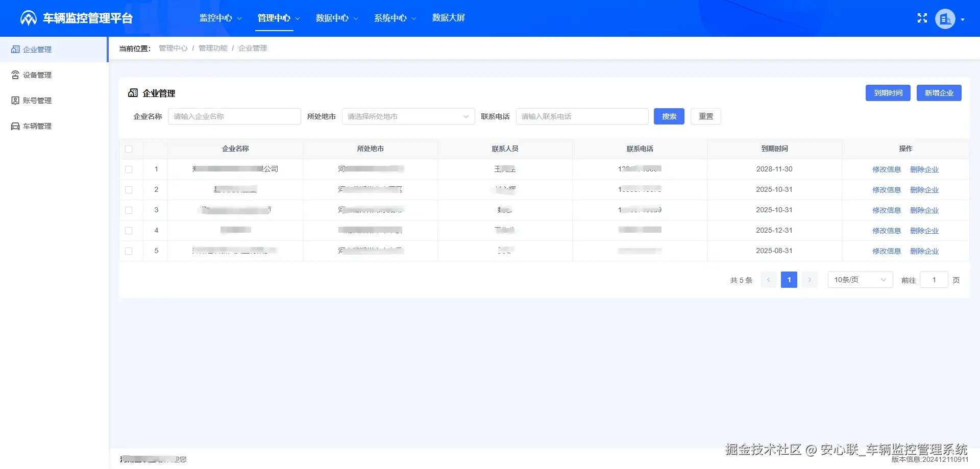980x469 pixels.
Task: Check the checkbox for row 3
Action: (x=129, y=210)
